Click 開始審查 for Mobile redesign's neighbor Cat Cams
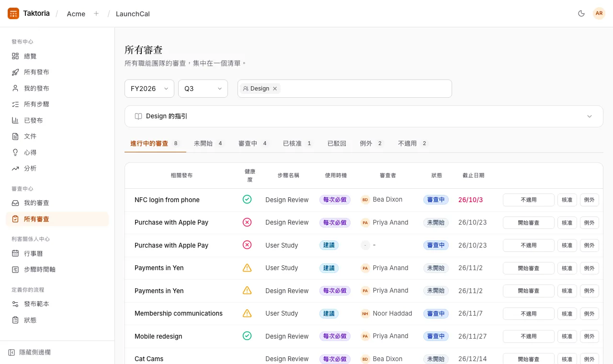Screen dimensions: 613x364 529,359
